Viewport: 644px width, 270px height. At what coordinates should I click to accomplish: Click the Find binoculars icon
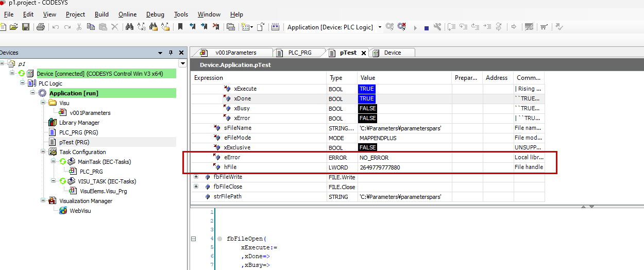click(x=129, y=27)
